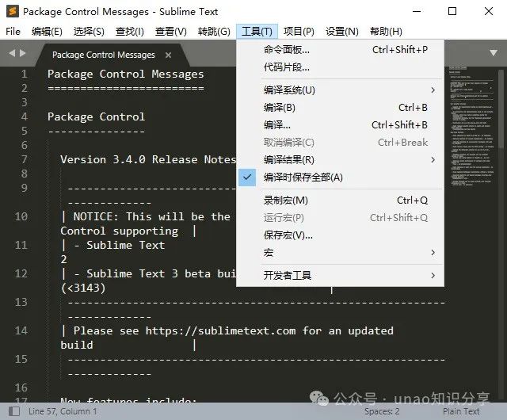Click Line 57, Column 1 status text
Viewport: 507px width, 420px height.
(63, 411)
